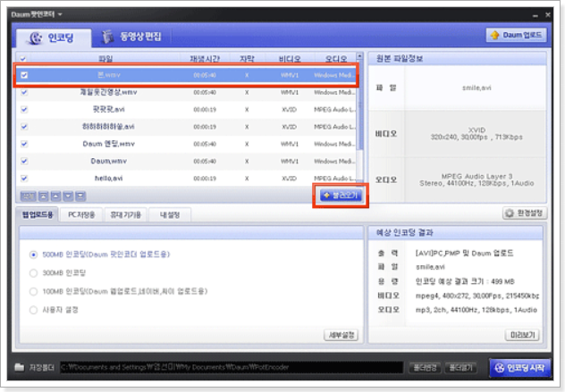Image resolution: width=565 pixels, height=392 pixels.
Task: Click the 00:05:40 duration in Daum.wmv row
Action: (205, 161)
